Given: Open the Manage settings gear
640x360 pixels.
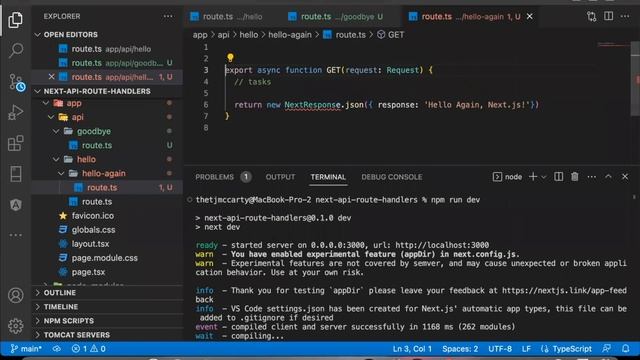Looking at the screenshot, I should coord(16,326).
